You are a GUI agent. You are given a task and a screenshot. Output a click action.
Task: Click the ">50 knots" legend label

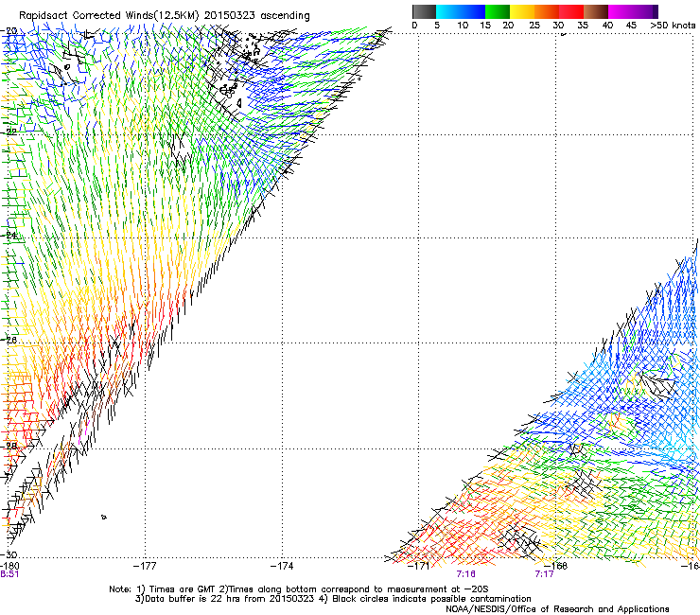[673, 26]
